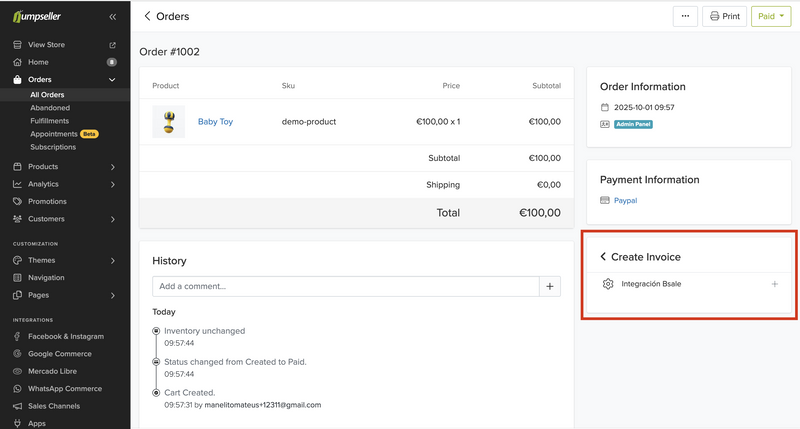Open the Paid status dropdown

click(770, 16)
